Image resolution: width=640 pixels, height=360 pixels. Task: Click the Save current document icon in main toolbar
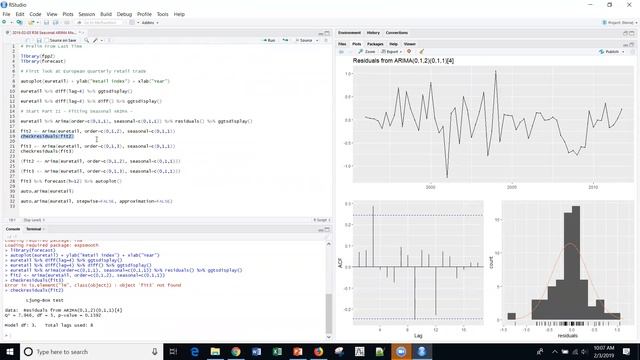(x=46, y=22)
